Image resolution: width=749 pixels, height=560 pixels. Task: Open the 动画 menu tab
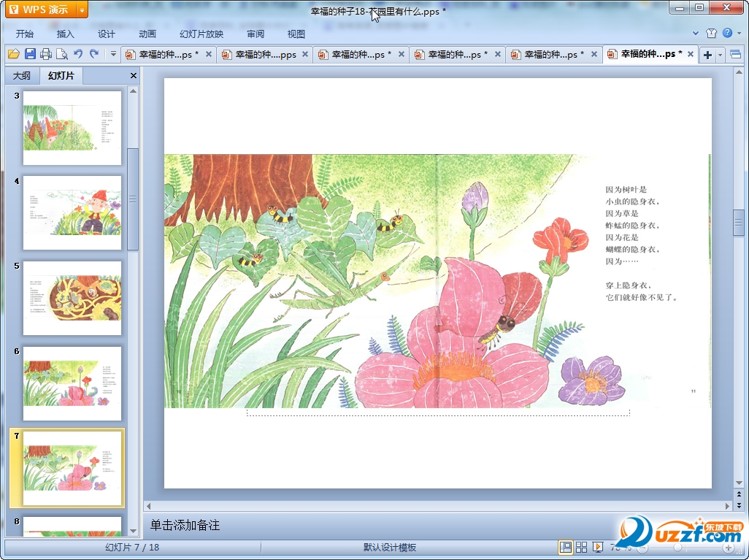[147, 34]
